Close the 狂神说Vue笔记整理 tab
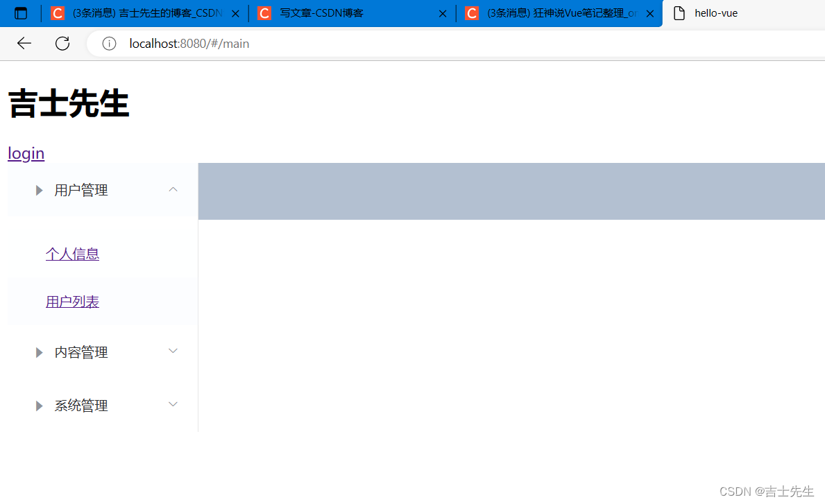825x504 pixels. coord(650,14)
